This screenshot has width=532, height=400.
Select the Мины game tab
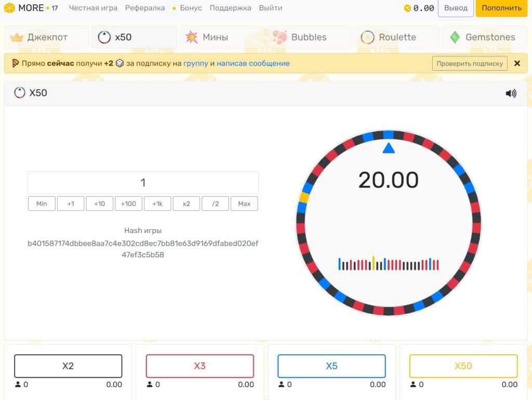[x=221, y=37]
